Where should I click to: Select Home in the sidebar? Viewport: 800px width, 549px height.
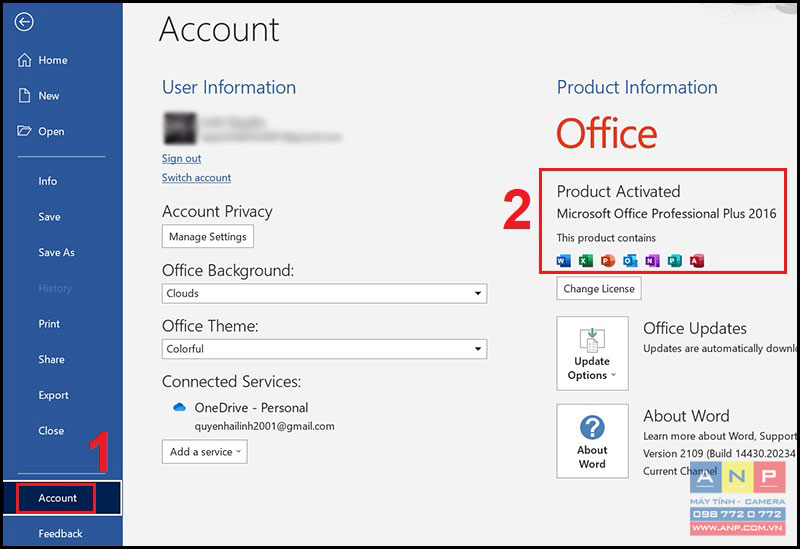53,60
